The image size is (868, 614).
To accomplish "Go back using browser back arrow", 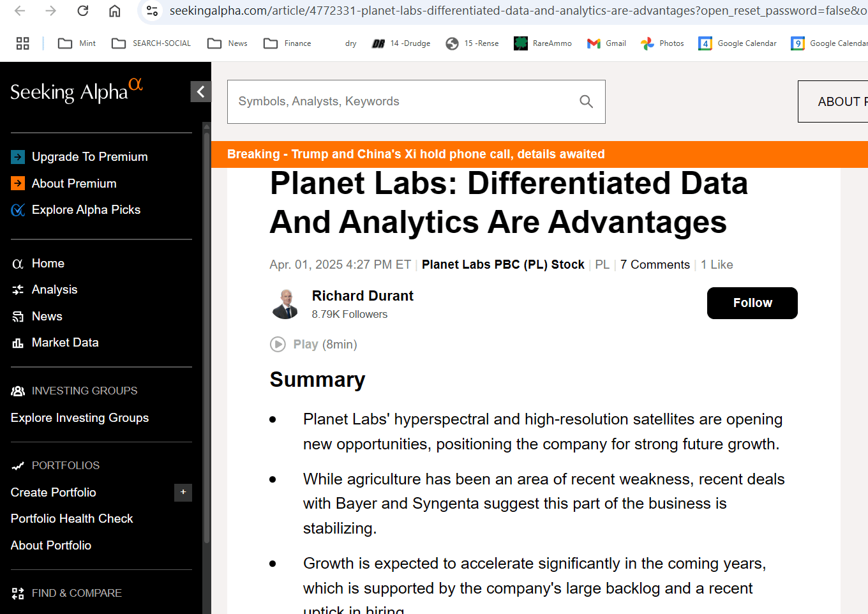I will coord(20,11).
